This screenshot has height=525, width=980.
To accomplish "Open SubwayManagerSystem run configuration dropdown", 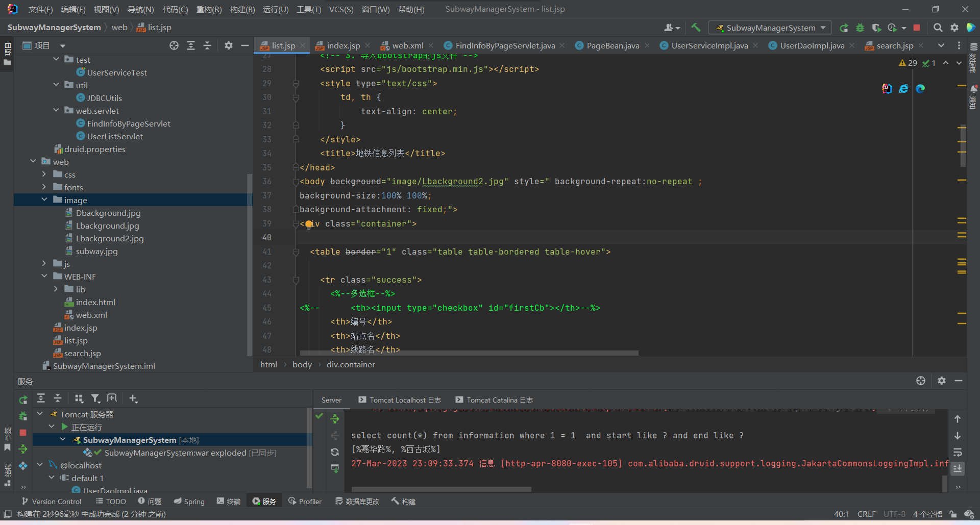I will click(x=771, y=28).
